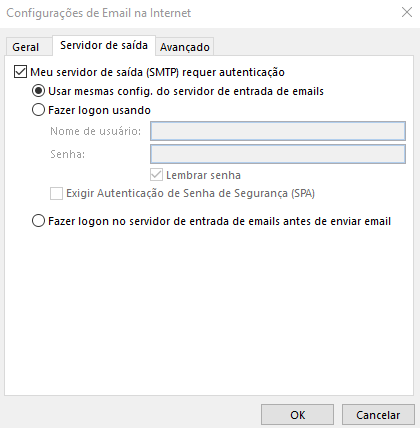Click the 'Senha:' label text

pyautogui.click(x=68, y=154)
